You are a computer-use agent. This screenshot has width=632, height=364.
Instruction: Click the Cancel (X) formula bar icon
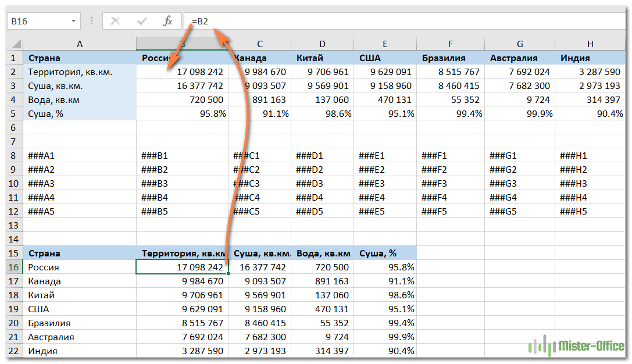[x=115, y=21]
